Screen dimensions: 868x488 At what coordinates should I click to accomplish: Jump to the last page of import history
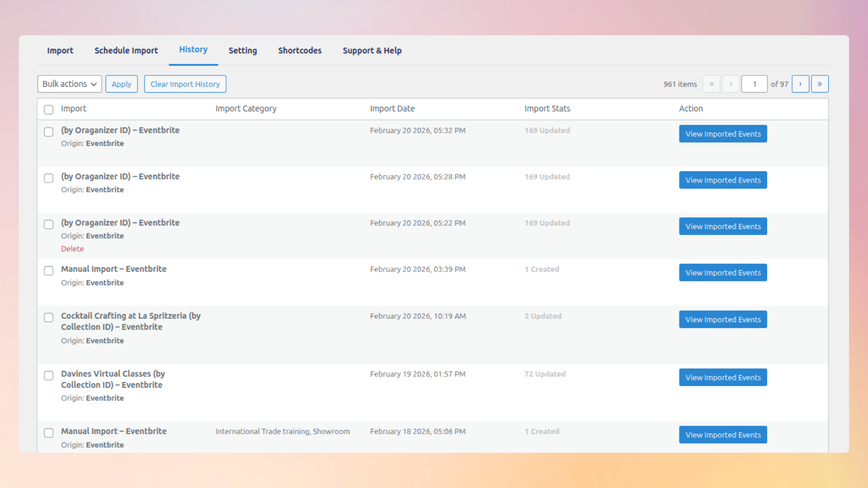pyautogui.click(x=820, y=84)
